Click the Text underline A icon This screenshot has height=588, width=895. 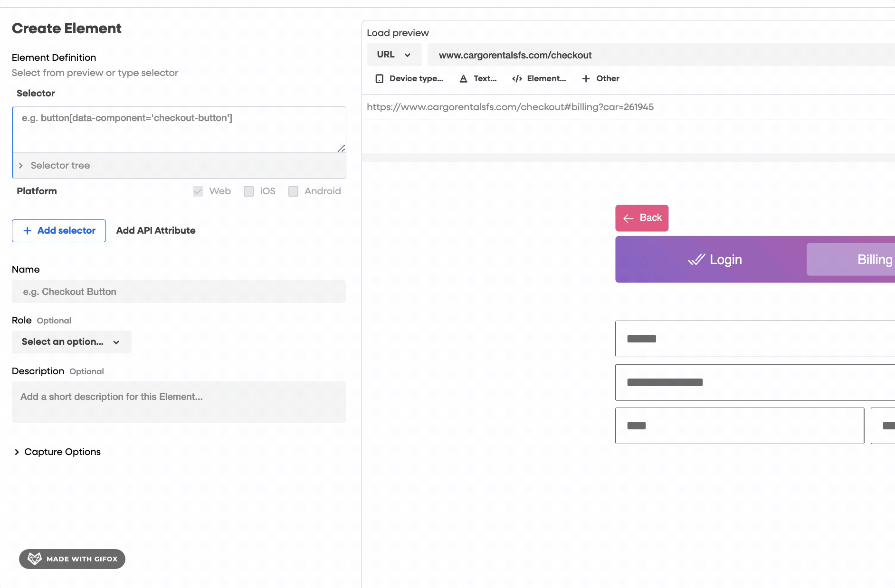tap(463, 79)
